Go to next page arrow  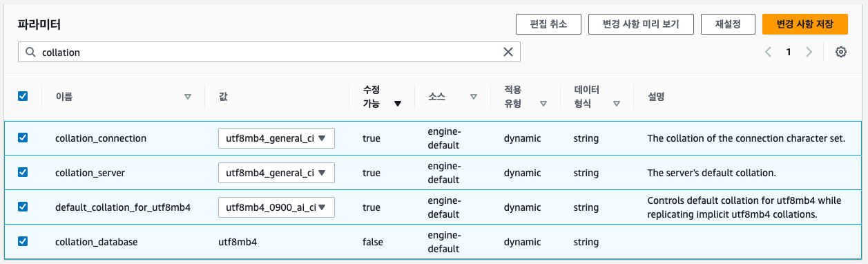pos(809,52)
